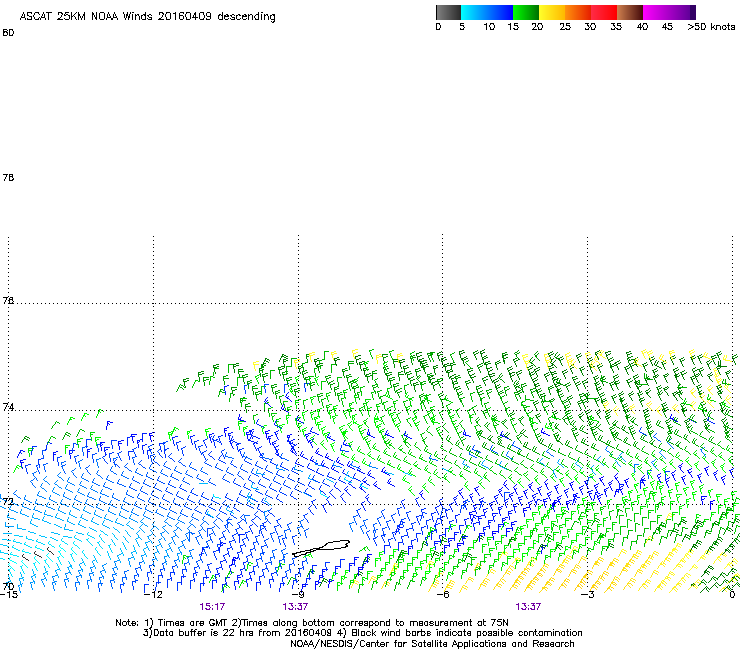Click the '45' label on the color scale
Image resolution: width=740 pixels, height=650 pixels.
point(667,27)
